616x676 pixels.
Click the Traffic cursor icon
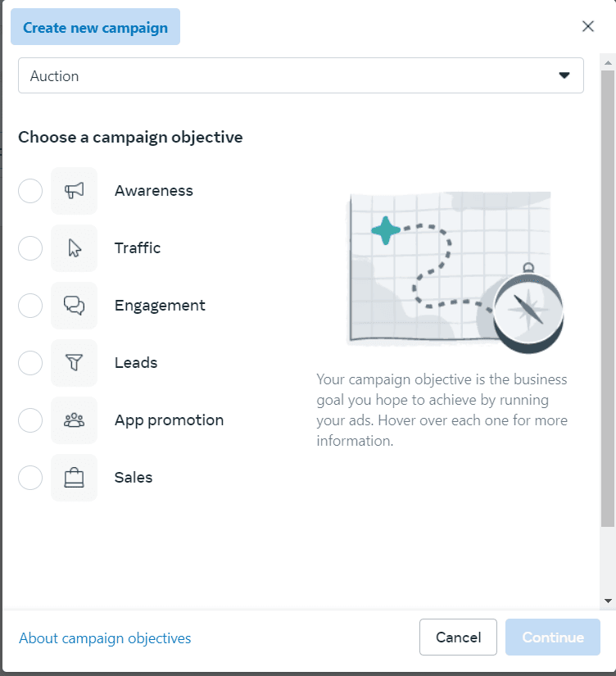75,248
